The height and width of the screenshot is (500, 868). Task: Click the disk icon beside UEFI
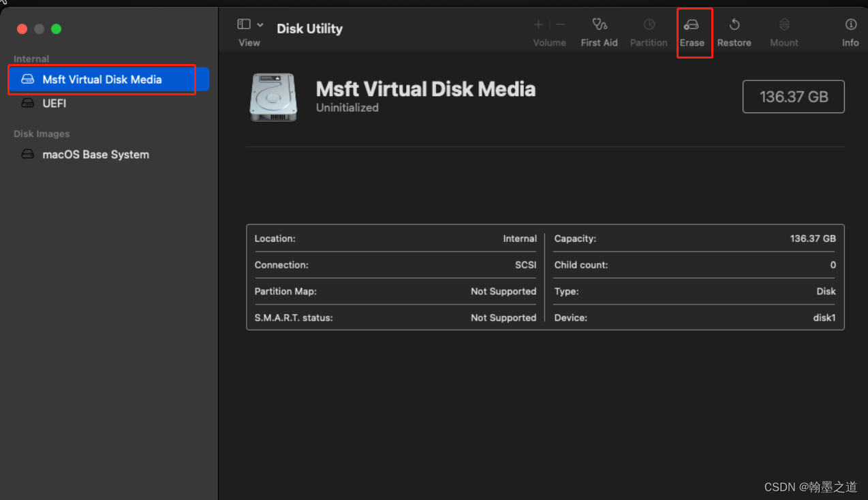tap(27, 104)
